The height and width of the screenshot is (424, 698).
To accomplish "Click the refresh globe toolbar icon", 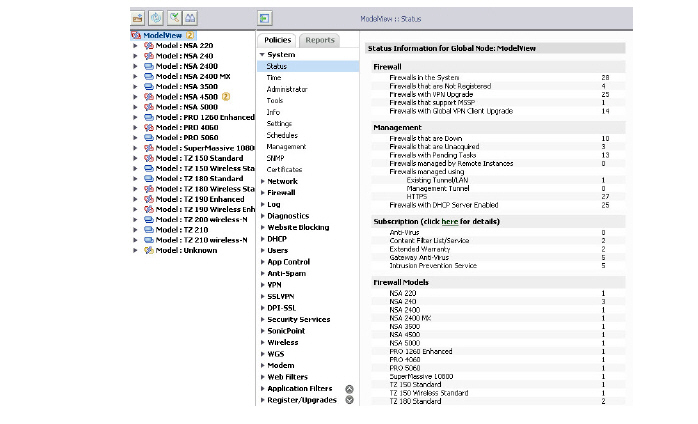I will click(x=156, y=18).
